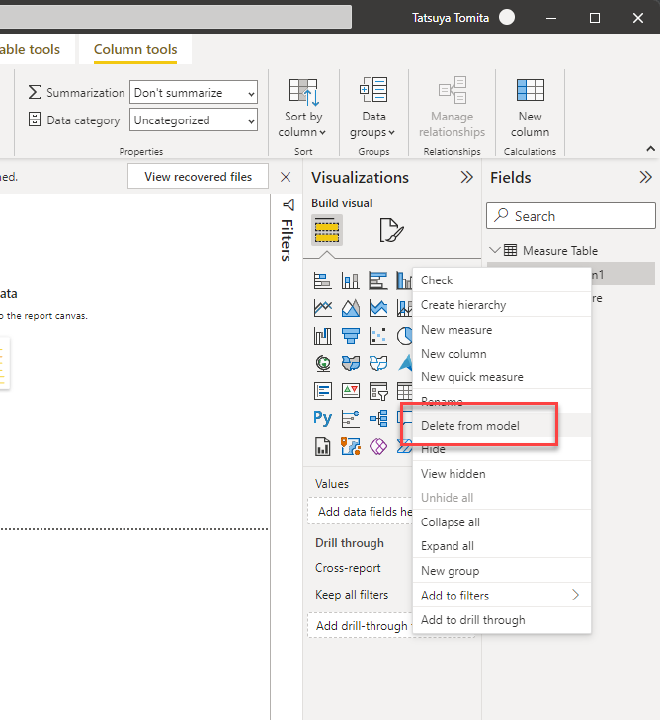Viewport: 660px width, 720px height.
Task: Click the Manage relationships ribbon button
Action: [x=452, y=108]
